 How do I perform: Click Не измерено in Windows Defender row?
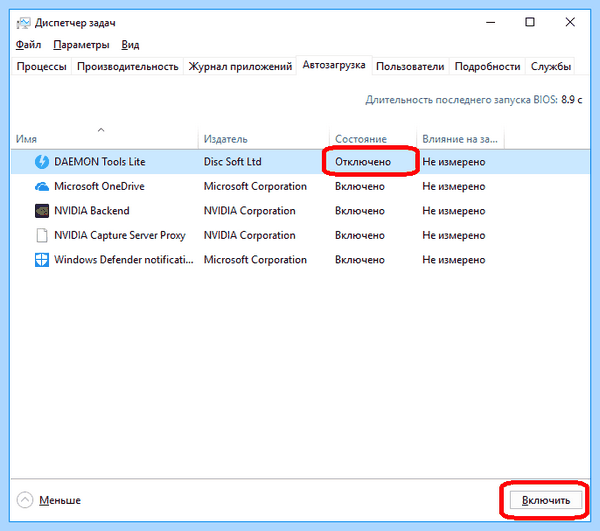453,260
